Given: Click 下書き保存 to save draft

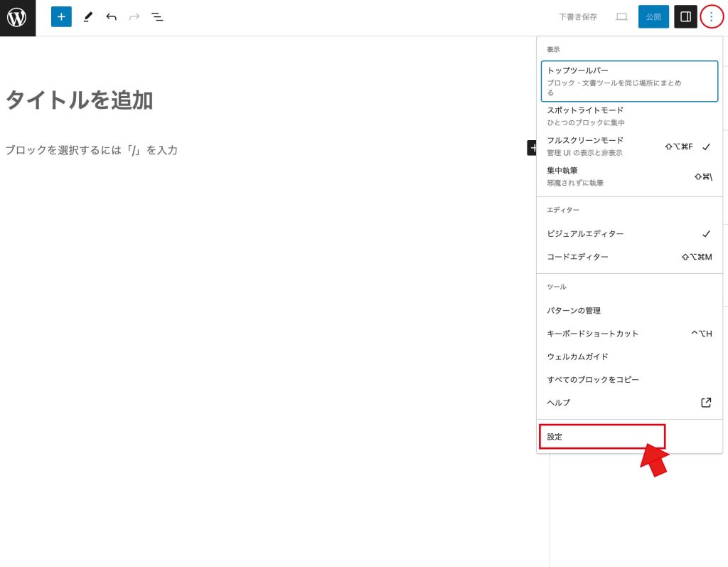Looking at the screenshot, I should (x=578, y=17).
